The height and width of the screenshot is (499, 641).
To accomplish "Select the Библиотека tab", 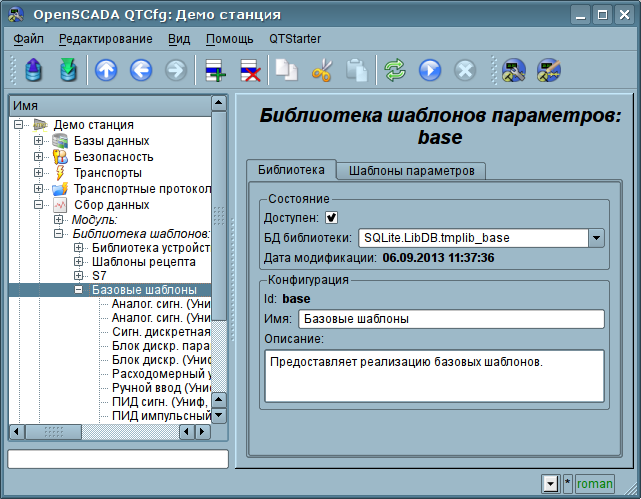I will 291,170.
